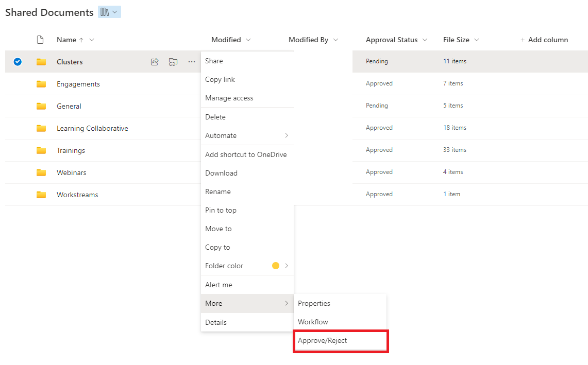The image size is (588, 365).
Task: Click the Share icon on the Clusters row
Action: click(154, 61)
